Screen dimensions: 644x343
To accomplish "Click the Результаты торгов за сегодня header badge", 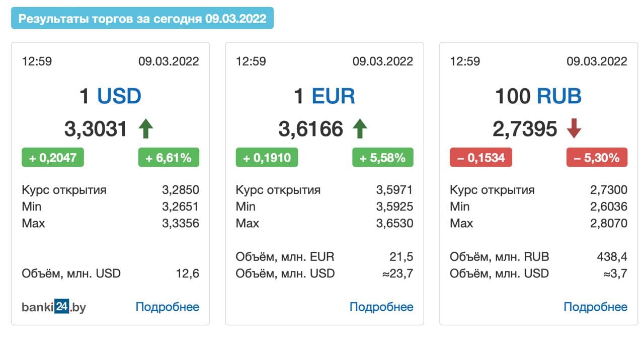I will pyautogui.click(x=142, y=18).
